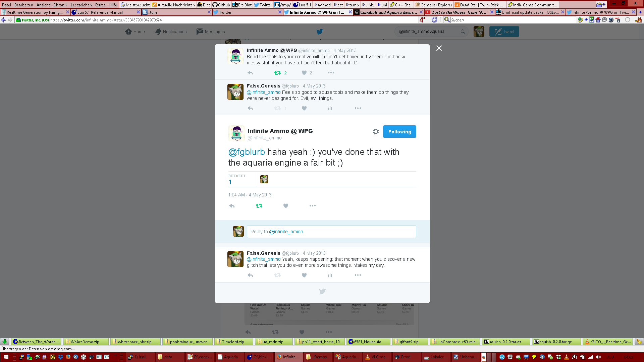This screenshot has width=644, height=362.
Task: Like the 'Yeah, keeps happening' tweet
Action: click(304, 275)
